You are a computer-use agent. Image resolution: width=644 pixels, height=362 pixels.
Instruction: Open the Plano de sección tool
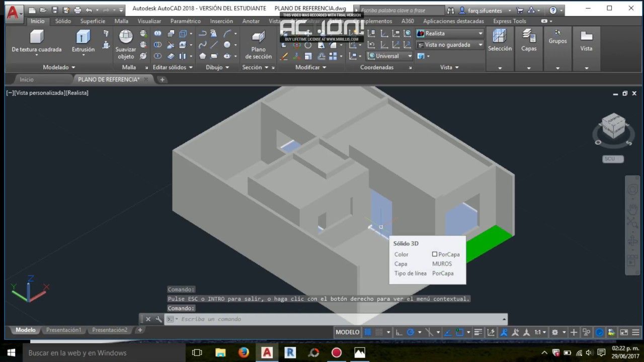(258, 38)
